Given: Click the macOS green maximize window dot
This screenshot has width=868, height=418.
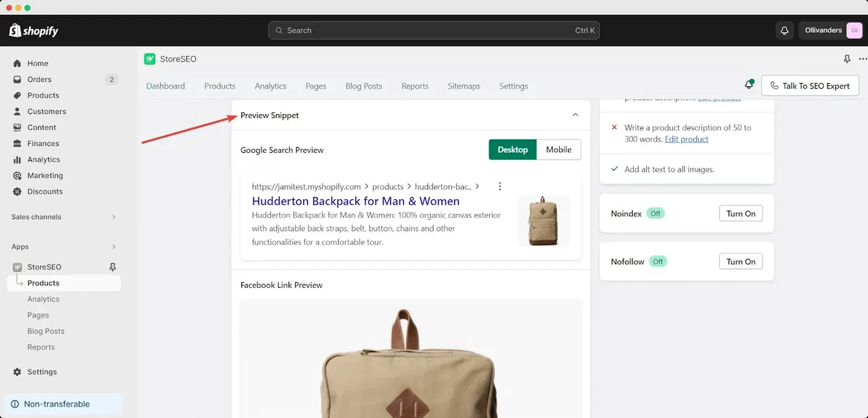Looking at the screenshot, I should (x=27, y=7).
